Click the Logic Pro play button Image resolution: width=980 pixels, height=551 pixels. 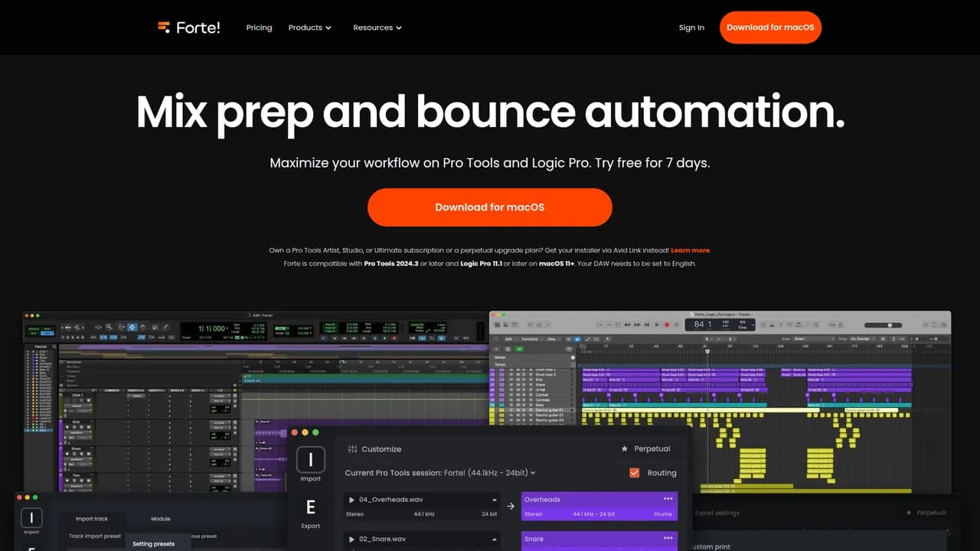pos(657,324)
